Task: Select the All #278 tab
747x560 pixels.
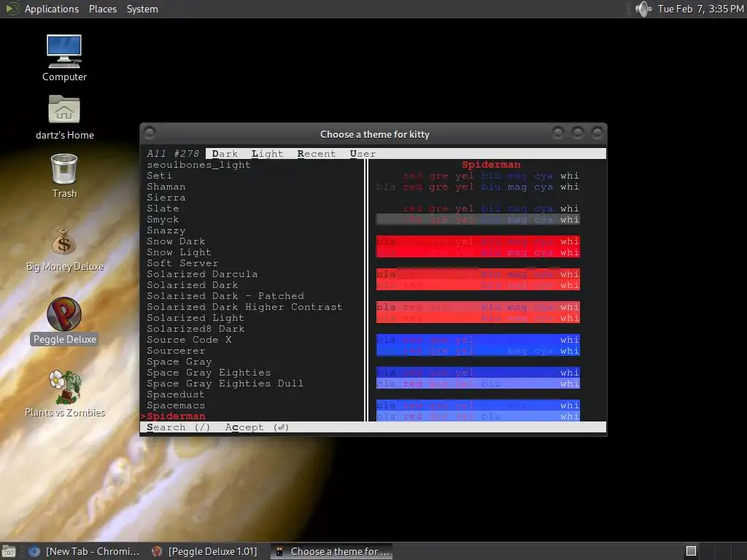Action: pyautogui.click(x=173, y=154)
